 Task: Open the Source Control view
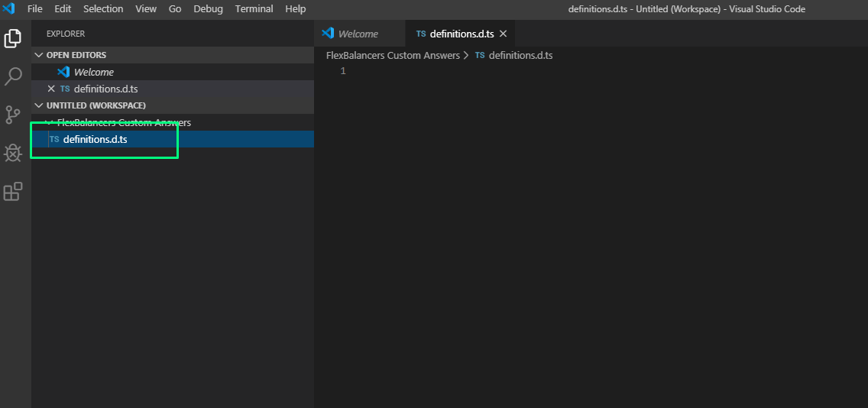(x=13, y=115)
